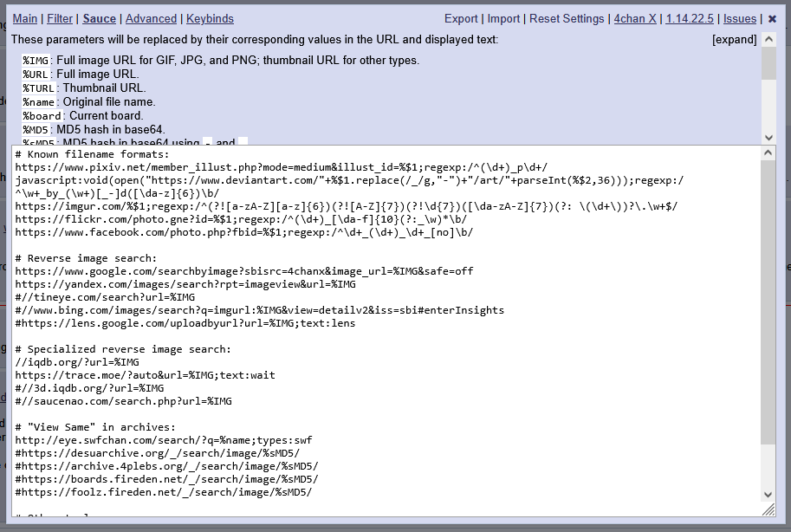Click the '# Reverse image search:' line
The width and height of the screenshot is (791, 532).
[x=86, y=258]
